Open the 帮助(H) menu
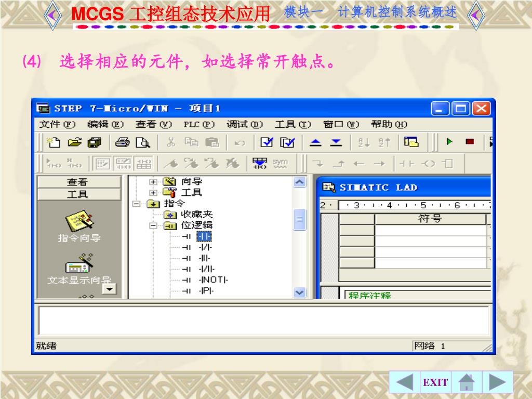Image resolution: width=532 pixels, height=399 pixels. pos(389,124)
